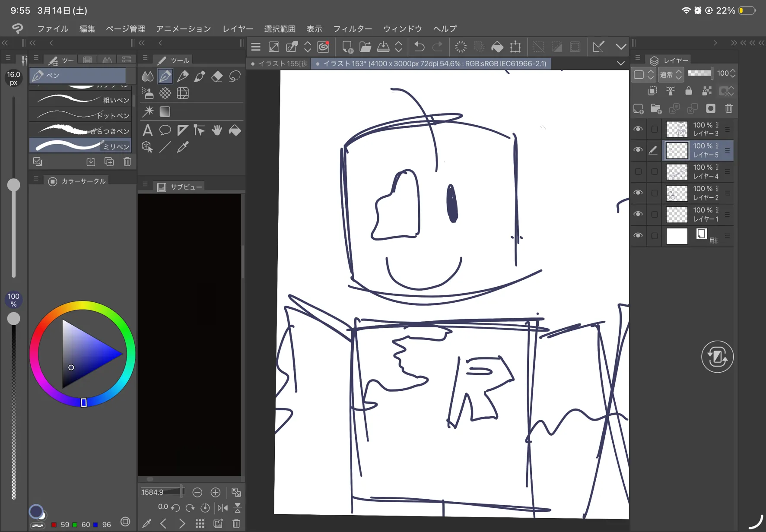Viewport: 766px width, 532px height.
Task: Choose the ざらつきペン brush preset
Action: 81,130
